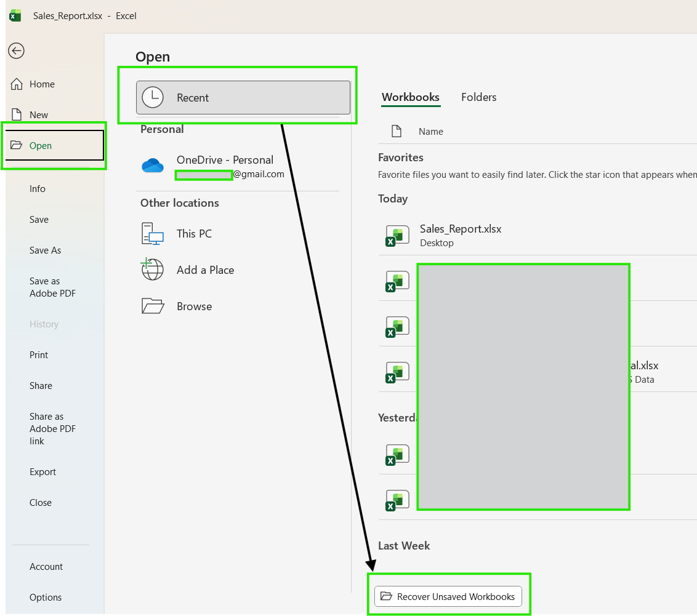697x616 pixels.
Task: Open the Home section in the sidebar
Action: click(42, 84)
